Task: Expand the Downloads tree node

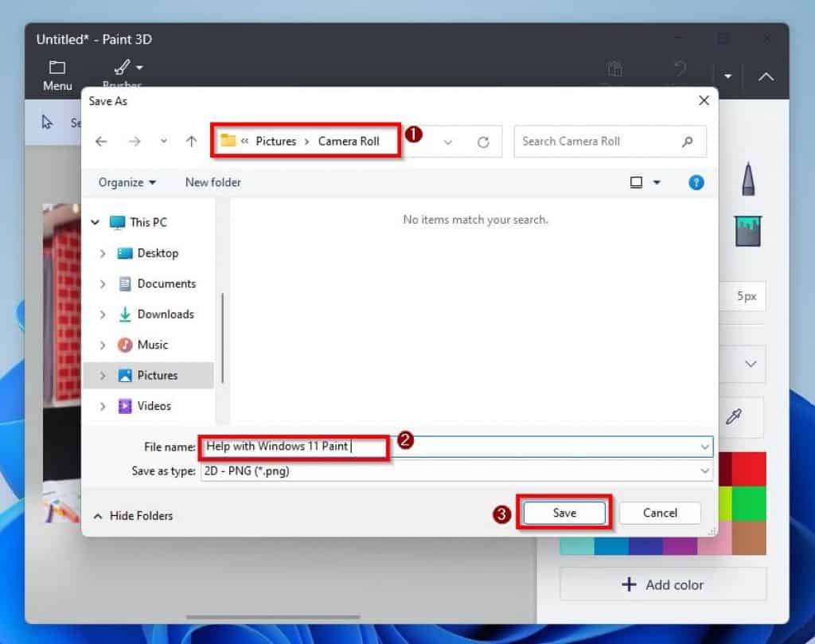Action: [x=103, y=314]
